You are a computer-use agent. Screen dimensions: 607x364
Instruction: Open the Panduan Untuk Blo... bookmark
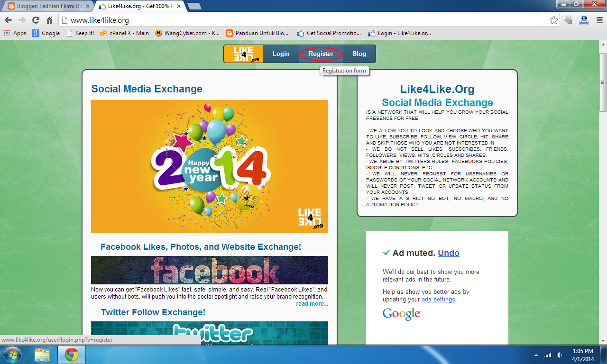click(x=257, y=33)
